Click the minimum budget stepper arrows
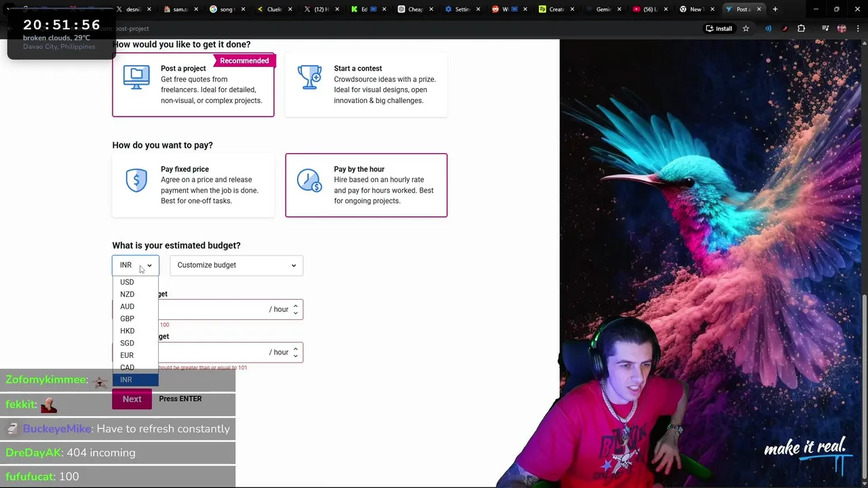Viewport: 868px width, 488px height. click(295, 310)
